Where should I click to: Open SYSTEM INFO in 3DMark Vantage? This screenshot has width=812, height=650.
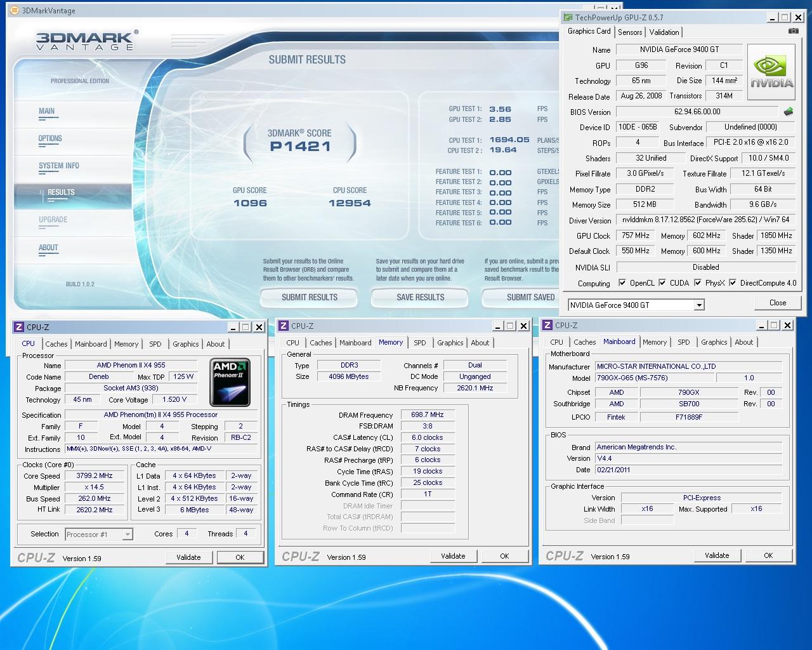point(59,166)
